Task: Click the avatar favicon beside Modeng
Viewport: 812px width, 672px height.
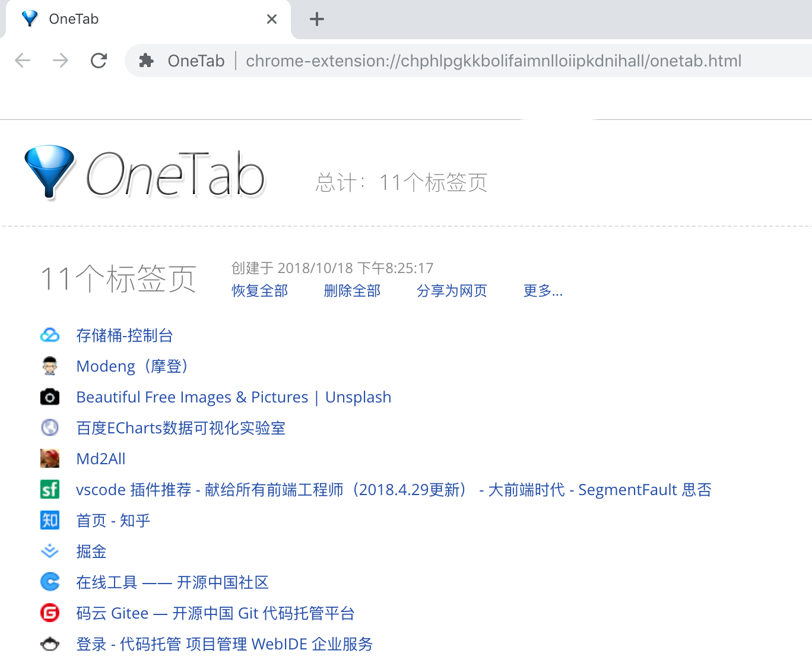Action: [50, 366]
